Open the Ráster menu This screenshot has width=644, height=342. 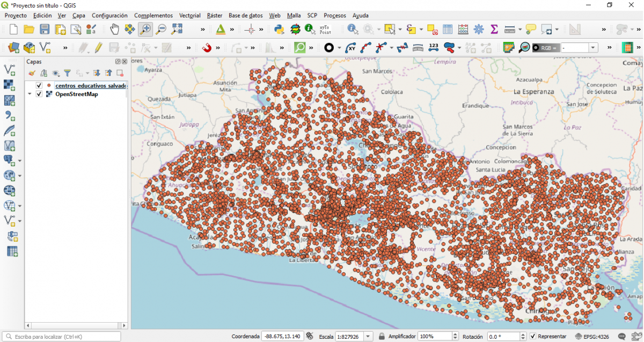click(214, 15)
